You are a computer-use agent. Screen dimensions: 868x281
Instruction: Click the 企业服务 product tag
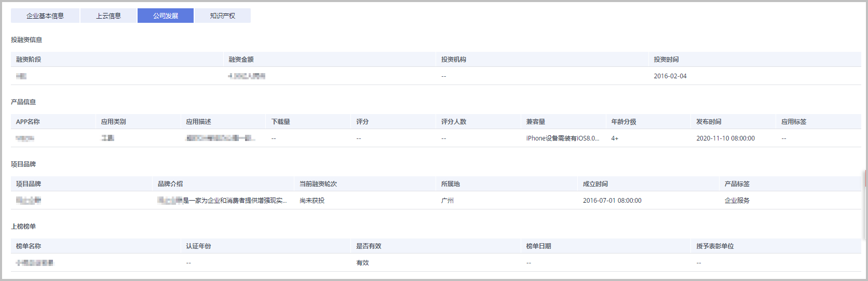[x=737, y=201]
